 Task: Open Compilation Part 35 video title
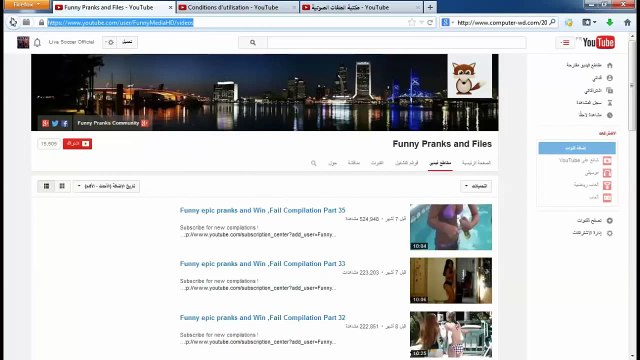(x=262, y=211)
